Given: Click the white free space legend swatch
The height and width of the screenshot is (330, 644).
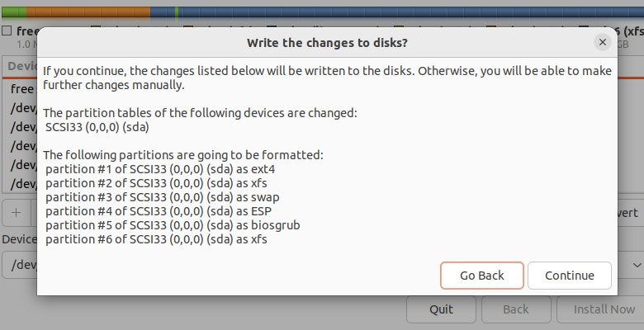Looking at the screenshot, I should (7, 31).
